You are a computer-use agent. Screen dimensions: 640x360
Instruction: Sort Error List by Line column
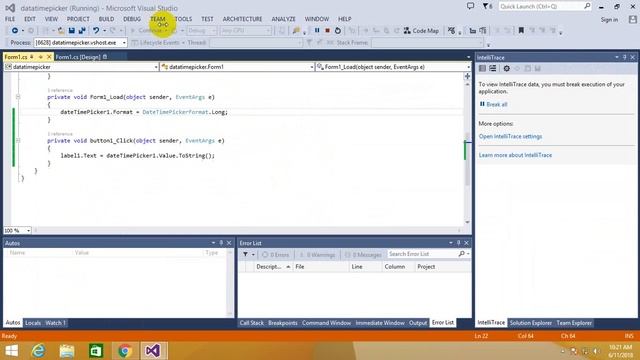365,267
